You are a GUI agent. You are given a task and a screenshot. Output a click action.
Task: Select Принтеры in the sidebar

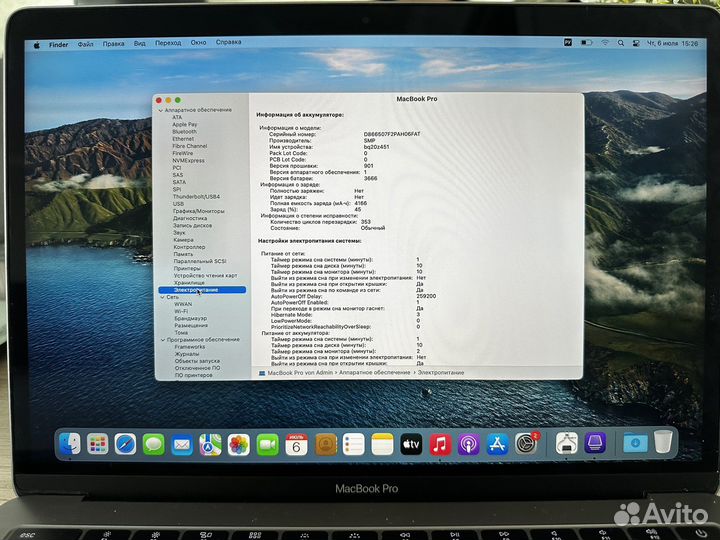[x=187, y=268]
